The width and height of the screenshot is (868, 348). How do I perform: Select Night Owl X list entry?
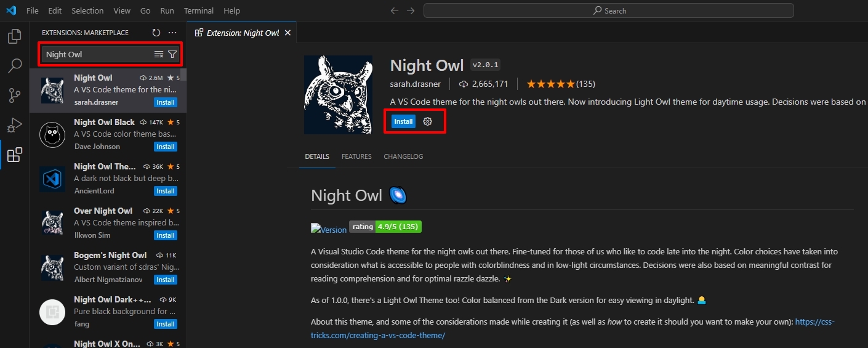pos(108,342)
